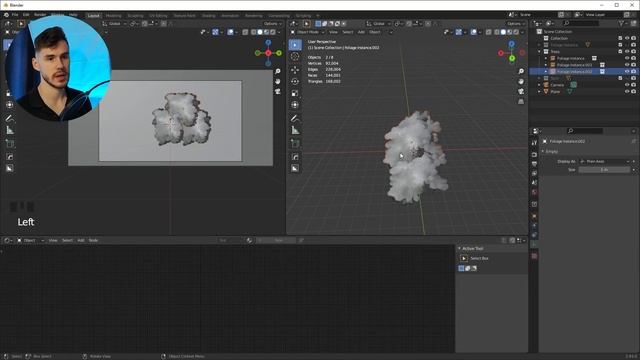
Task: Open Options dropdown in right viewport
Action: 516,24
